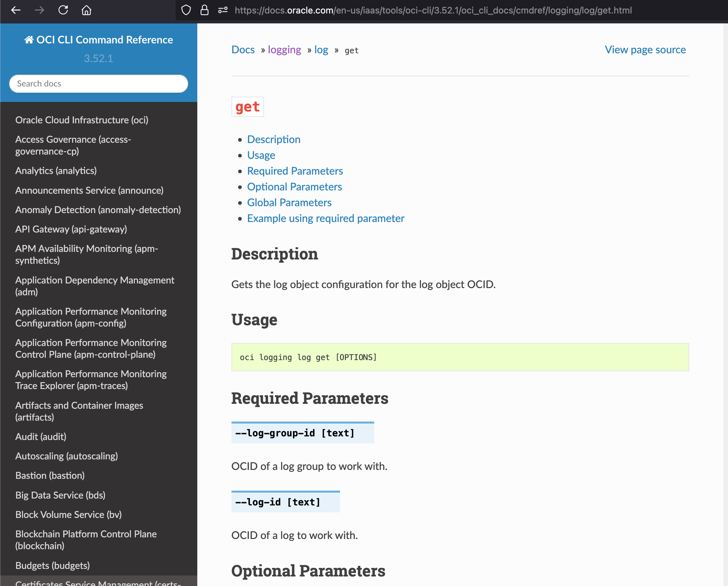Click the Usage section heading

(254, 320)
